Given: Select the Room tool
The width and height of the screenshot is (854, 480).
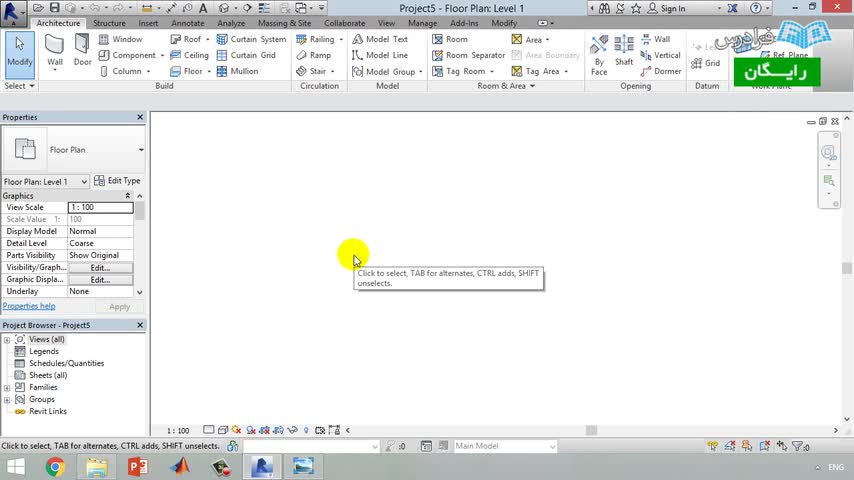Looking at the screenshot, I should pyautogui.click(x=450, y=39).
